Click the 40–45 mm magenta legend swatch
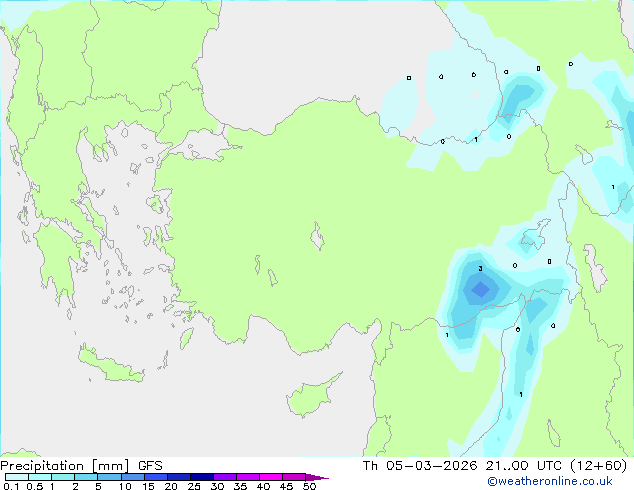 coord(271,477)
